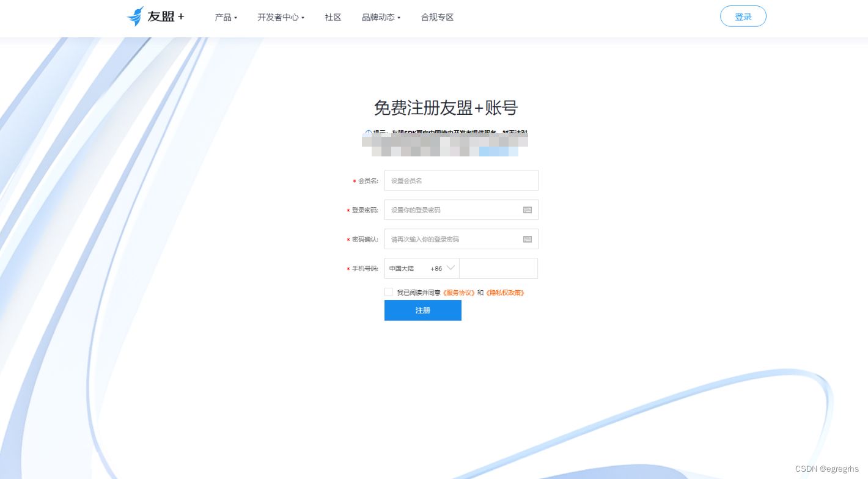This screenshot has width=868, height=479.
Task: Click the 友盟+ logo icon
Action: [136, 15]
